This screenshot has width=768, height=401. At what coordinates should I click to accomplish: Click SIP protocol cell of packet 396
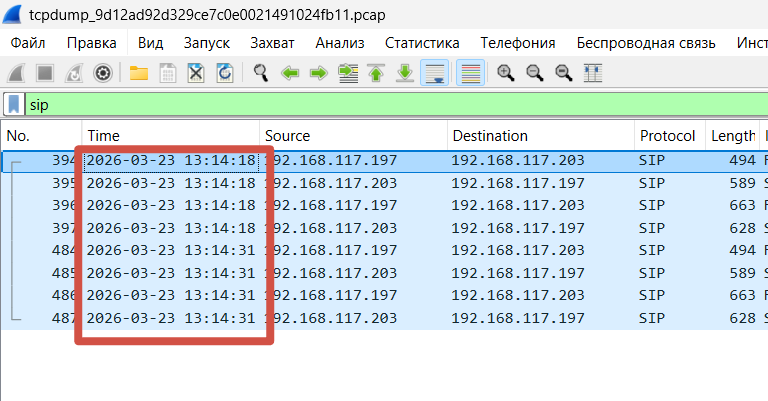click(651, 206)
